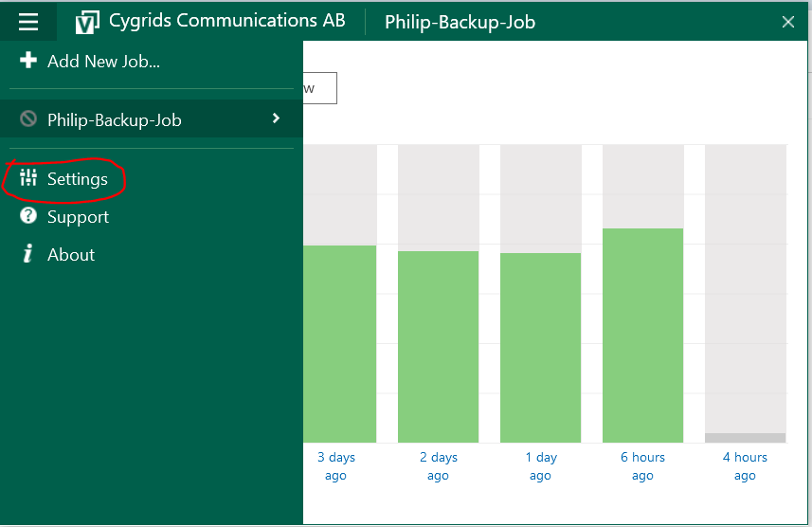812x527 pixels.
Task: Choose Add New Job... from the menu
Action: click(x=103, y=62)
